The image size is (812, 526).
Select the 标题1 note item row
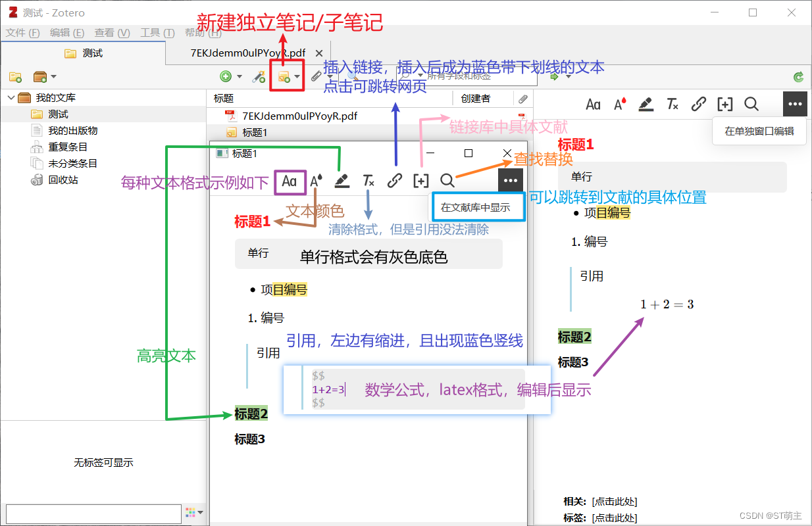[370, 132]
